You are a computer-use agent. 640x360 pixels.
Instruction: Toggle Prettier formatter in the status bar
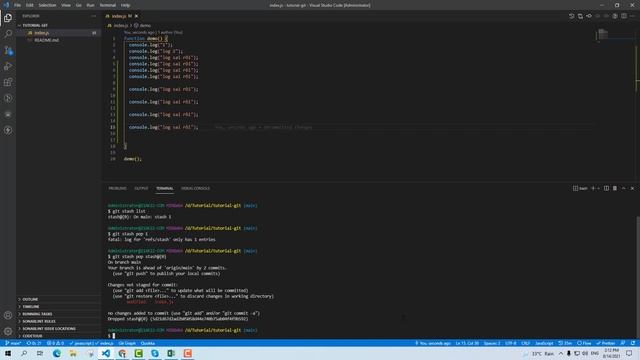pyautogui.click(x=606, y=343)
